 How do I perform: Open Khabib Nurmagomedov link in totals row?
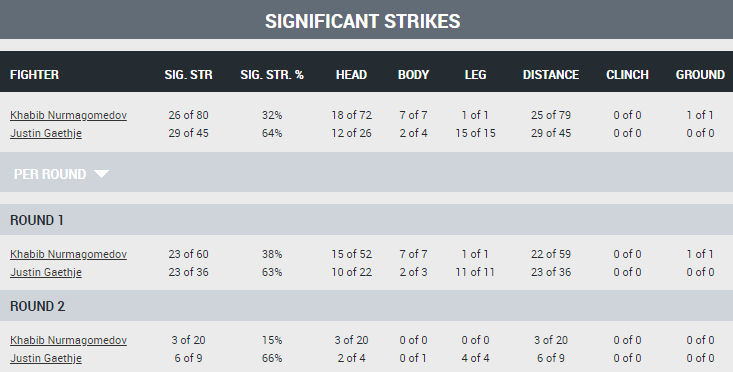pyautogui.click(x=68, y=115)
